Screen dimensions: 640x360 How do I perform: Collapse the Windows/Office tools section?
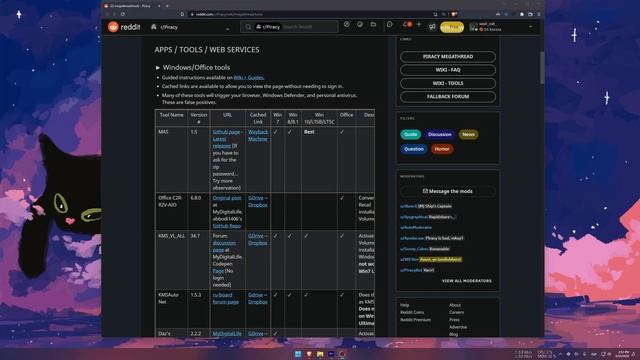point(158,67)
